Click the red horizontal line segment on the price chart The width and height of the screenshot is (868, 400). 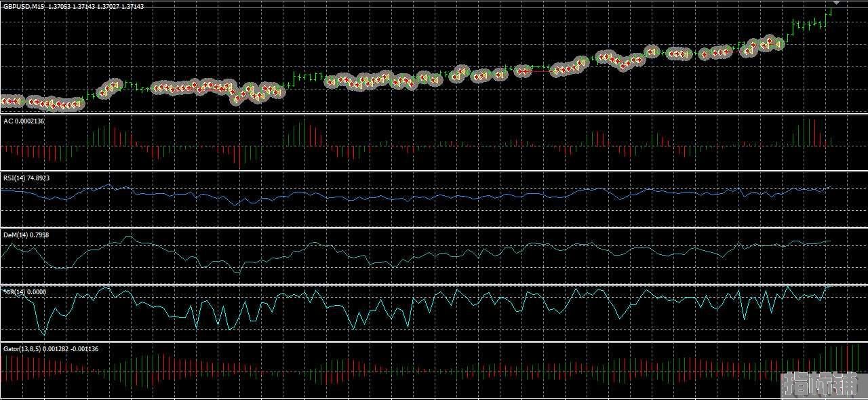coord(540,71)
